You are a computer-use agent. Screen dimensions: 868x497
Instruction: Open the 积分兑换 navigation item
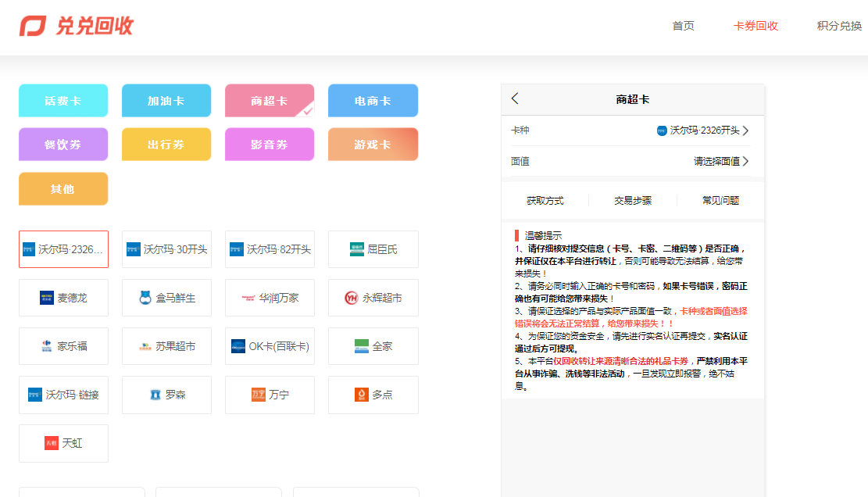coord(839,26)
